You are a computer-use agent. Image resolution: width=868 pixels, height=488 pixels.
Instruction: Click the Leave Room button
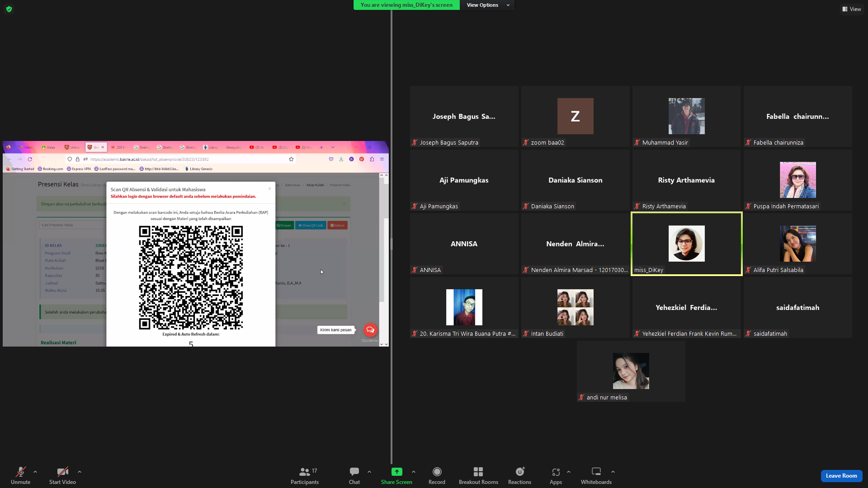tap(841, 476)
